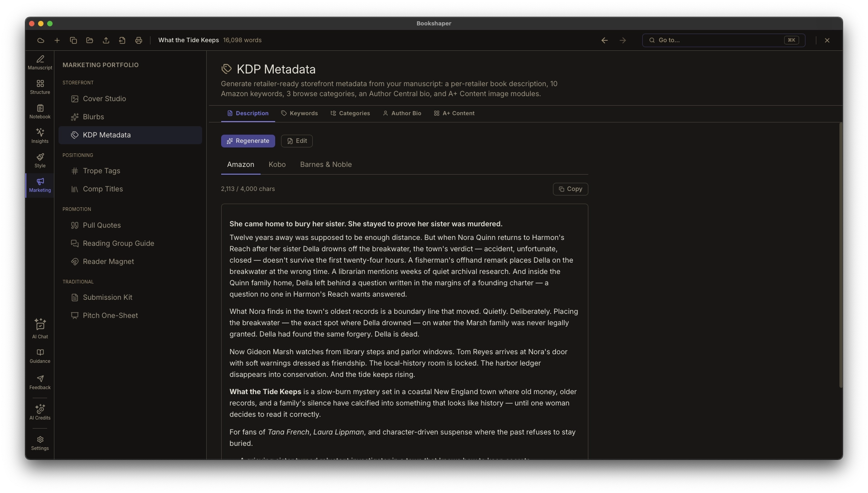
Task: Open the Manuscript section in sidebar
Action: pyautogui.click(x=40, y=63)
